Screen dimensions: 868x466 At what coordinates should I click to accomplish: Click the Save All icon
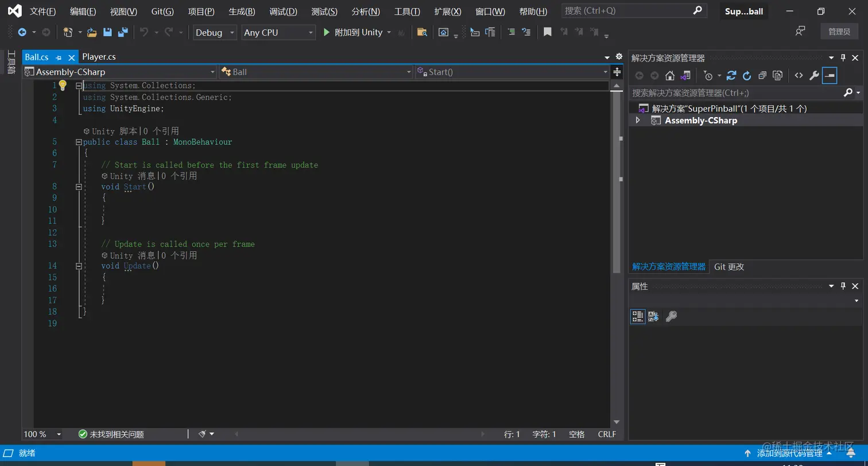122,32
